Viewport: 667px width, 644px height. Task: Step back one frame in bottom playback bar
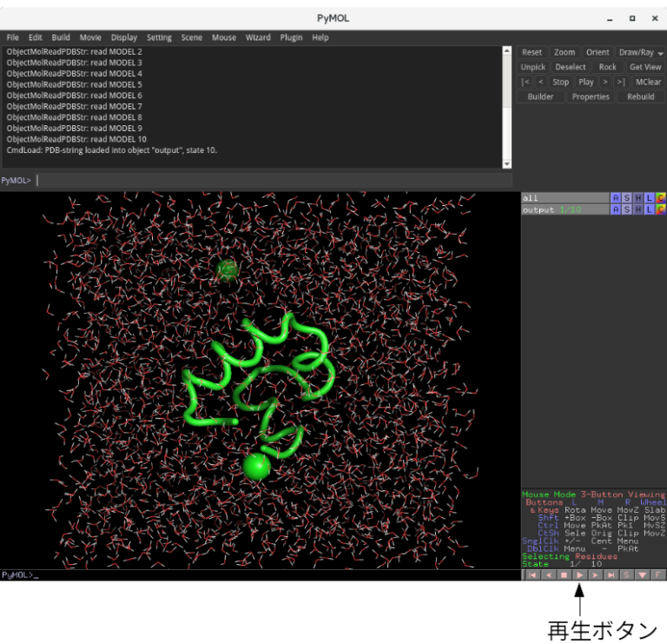point(547,574)
